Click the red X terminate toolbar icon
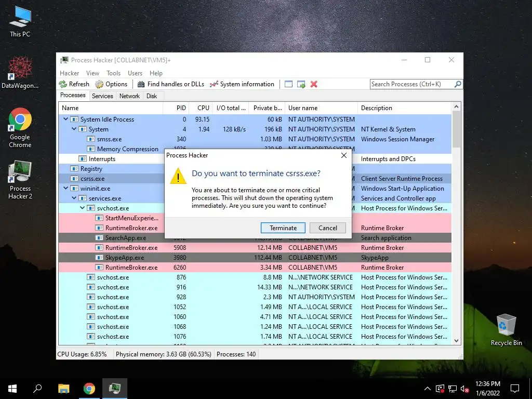Viewport: 532px width, 399px height. (x=314, y=84)
